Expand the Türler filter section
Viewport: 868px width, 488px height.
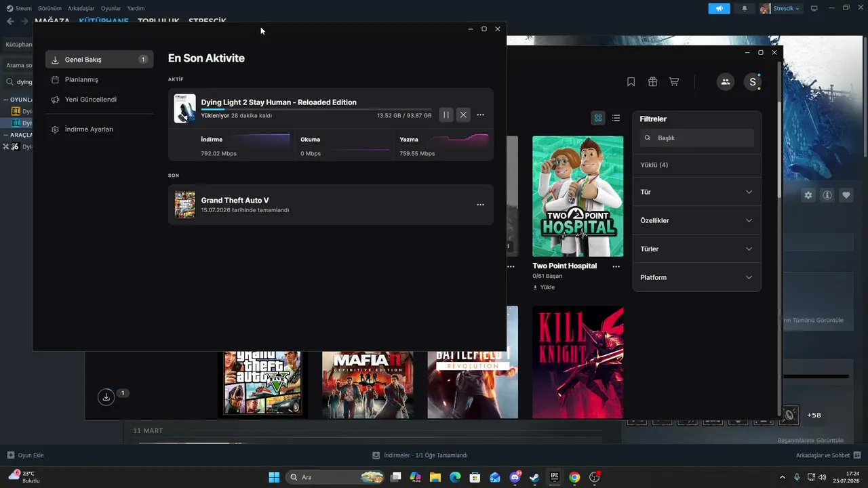(696, 249)
